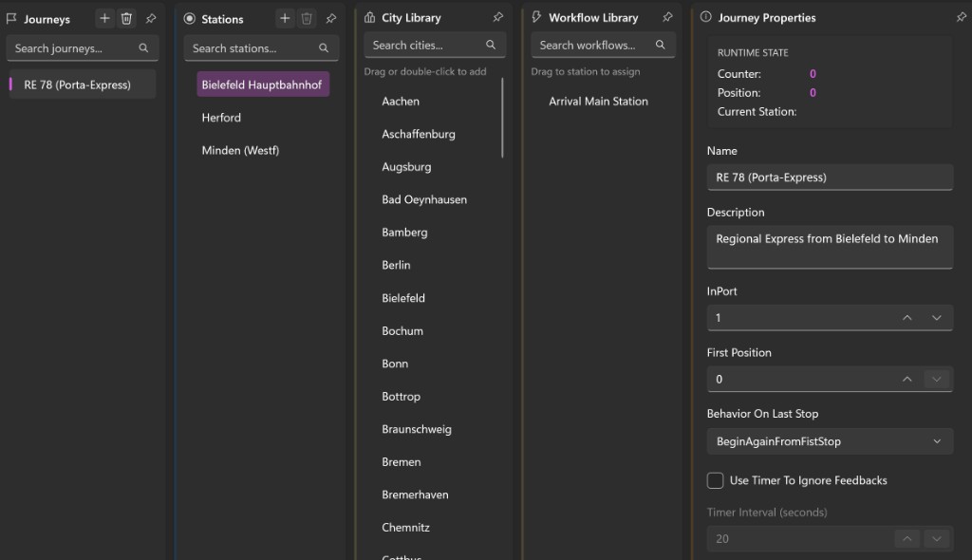The width and height of the screenshot is (972, 560).
Task: Select Bochum in the City Library
Action: pos(402,331)
